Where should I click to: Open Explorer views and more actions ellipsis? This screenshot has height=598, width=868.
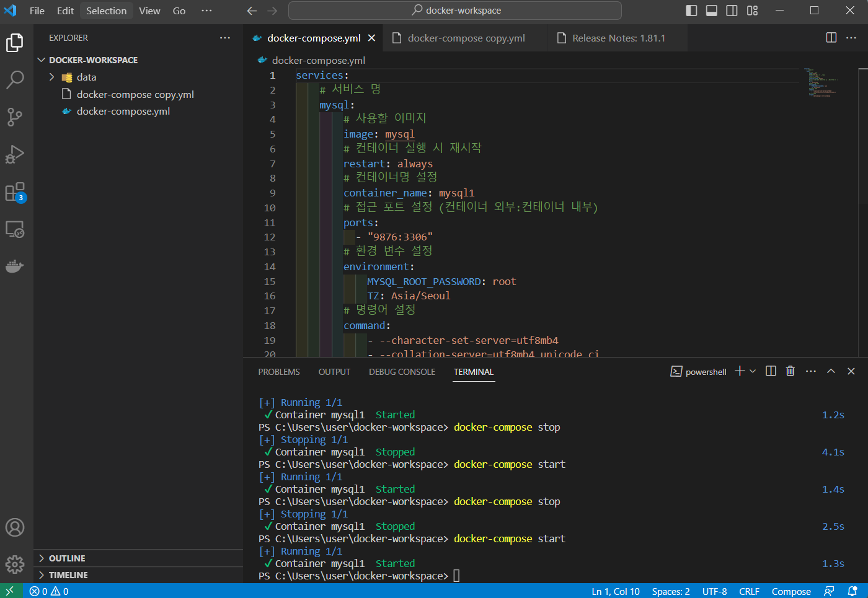225,38
